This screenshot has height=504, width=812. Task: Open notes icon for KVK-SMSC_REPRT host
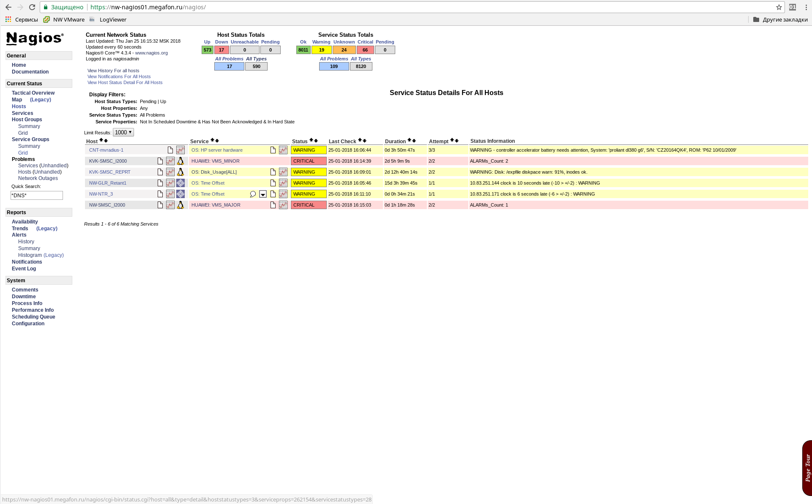(x=160, y=172)
